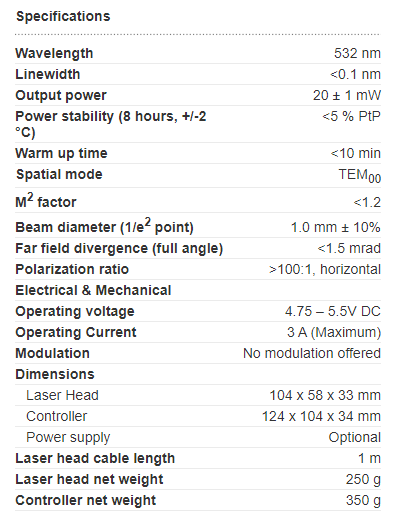Click the Output power value 20 ± 1 mW
Viewport: 396px width, 526px height.
coord(347,95)
